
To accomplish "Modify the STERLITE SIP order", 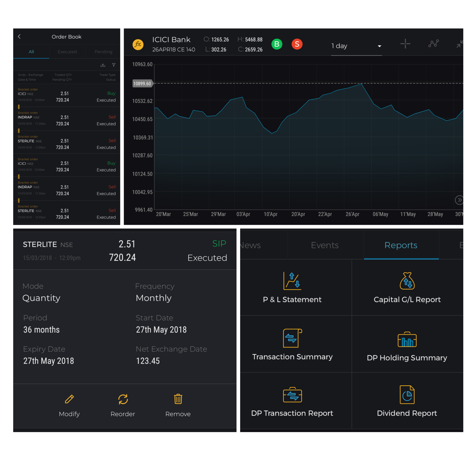I will [x=69, y=406].
